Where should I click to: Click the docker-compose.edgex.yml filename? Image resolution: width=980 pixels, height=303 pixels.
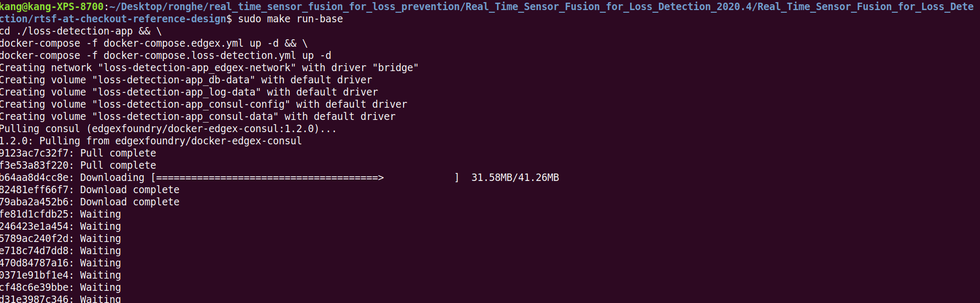(173, 44)
